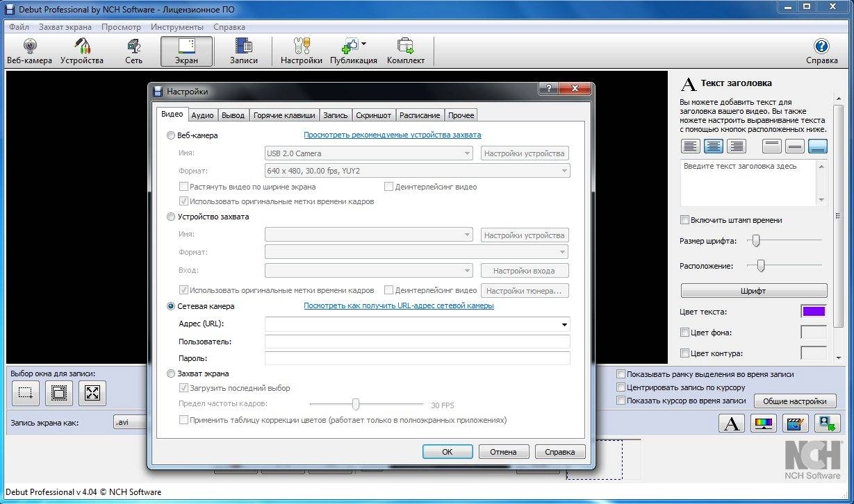Click the Шрифт button

[x=754, y=291]
